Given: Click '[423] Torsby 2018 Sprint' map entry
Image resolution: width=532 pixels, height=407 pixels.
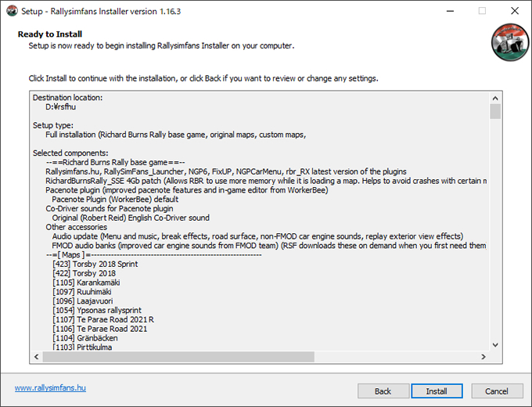Looking at the screenshot, I should pos(95,264).
